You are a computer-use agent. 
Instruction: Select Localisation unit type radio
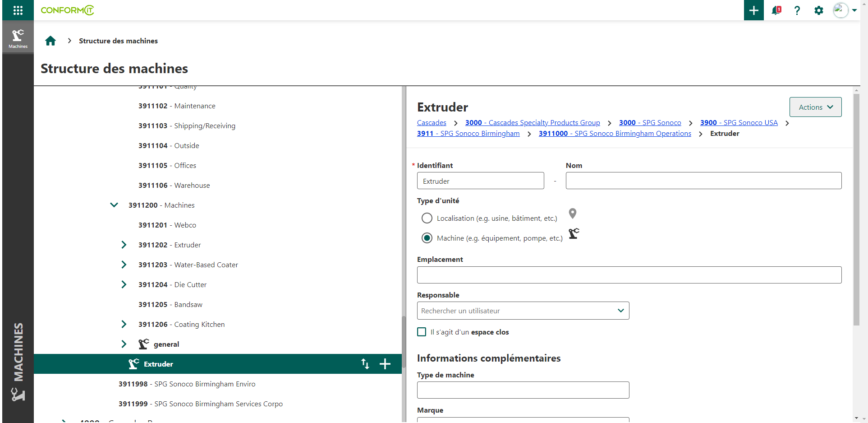(x=427, y=218)
